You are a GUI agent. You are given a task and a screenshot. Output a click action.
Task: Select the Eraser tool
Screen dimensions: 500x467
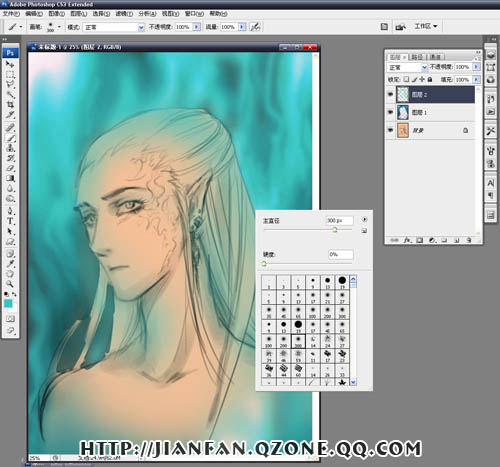[x=10, y=168]
